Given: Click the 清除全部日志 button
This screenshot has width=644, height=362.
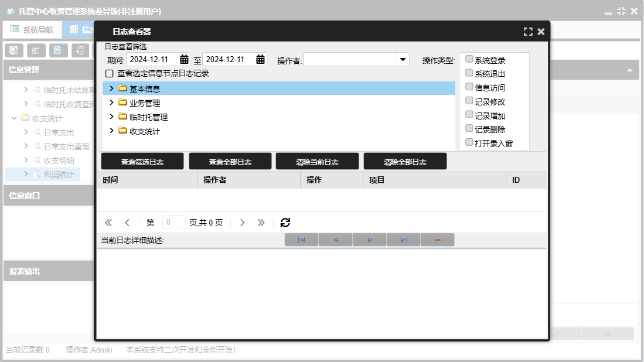Looking at the screenshot, I should click(405, 162).
